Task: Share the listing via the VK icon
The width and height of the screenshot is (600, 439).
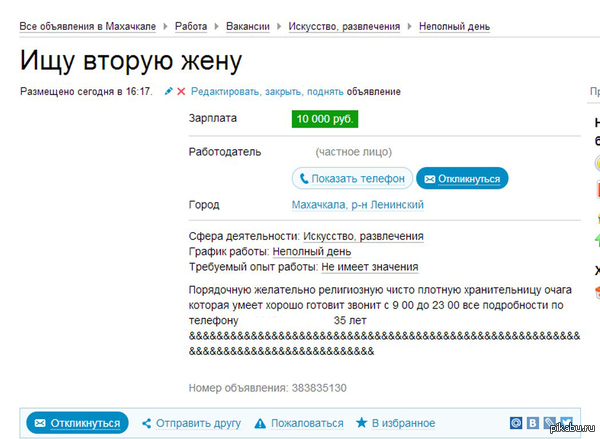Action: coord(533,423)
